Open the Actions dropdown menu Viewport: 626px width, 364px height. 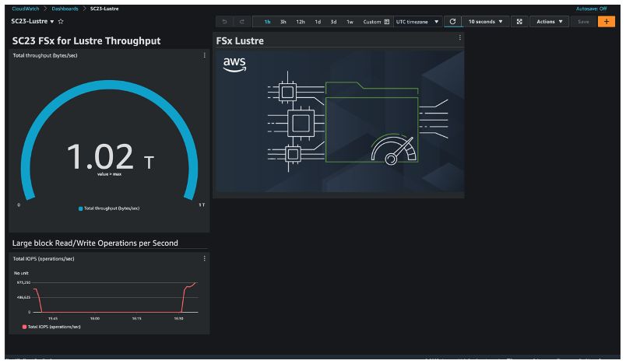(550, 22)
